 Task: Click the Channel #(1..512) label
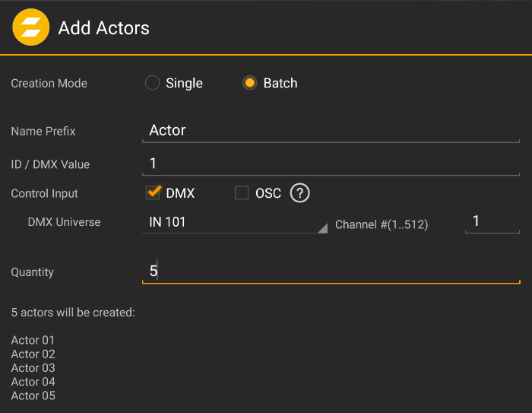pyautogui.click(x=382, y=224)
